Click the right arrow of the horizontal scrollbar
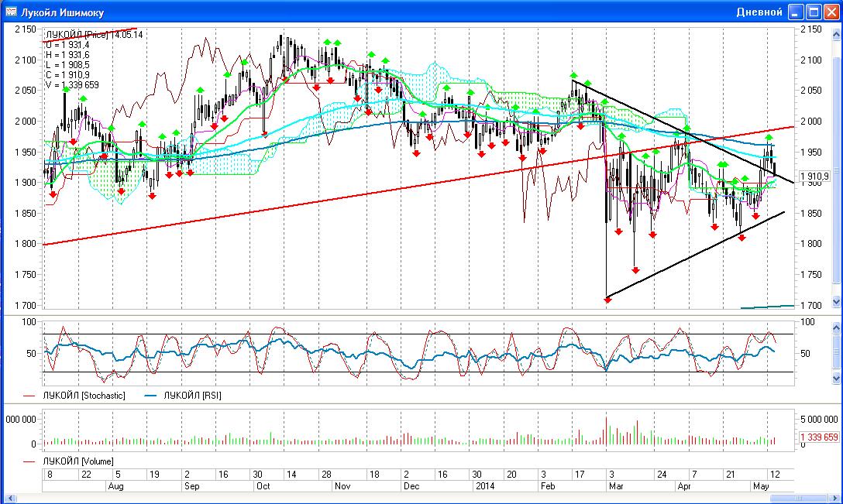Viewport: 843px width, 504px height. pos(833,498)
